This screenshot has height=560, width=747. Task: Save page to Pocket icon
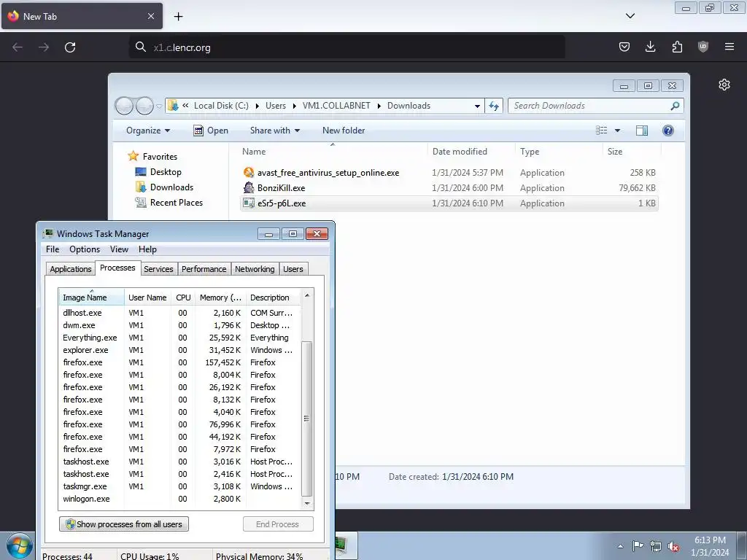(624, 47)
